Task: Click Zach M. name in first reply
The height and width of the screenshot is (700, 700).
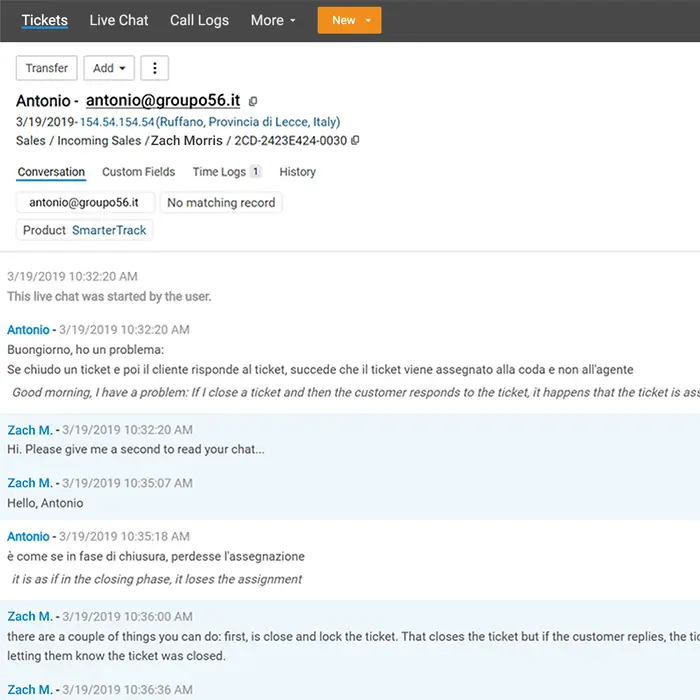Action: click(x=30, y=430)
